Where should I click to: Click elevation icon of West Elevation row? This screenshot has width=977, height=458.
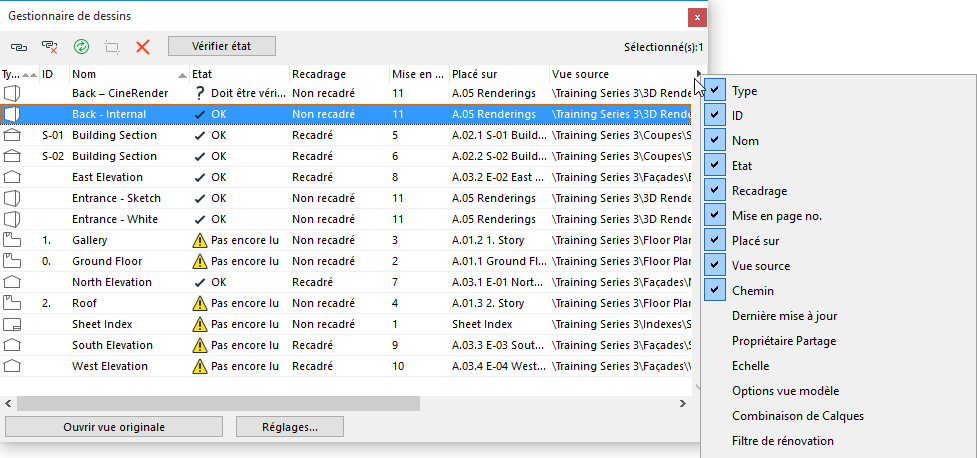[x=12, y=366]
